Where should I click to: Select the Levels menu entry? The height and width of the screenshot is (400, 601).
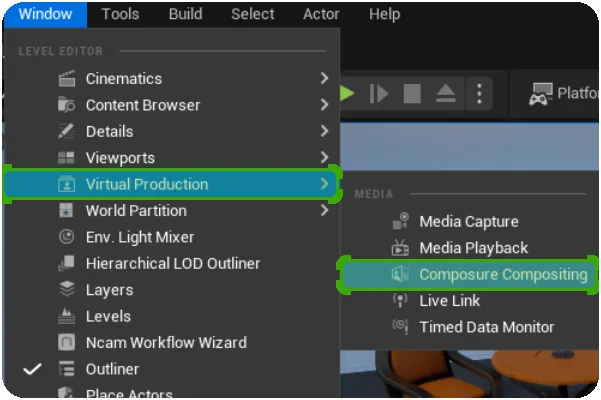click(x=171, y=316)
